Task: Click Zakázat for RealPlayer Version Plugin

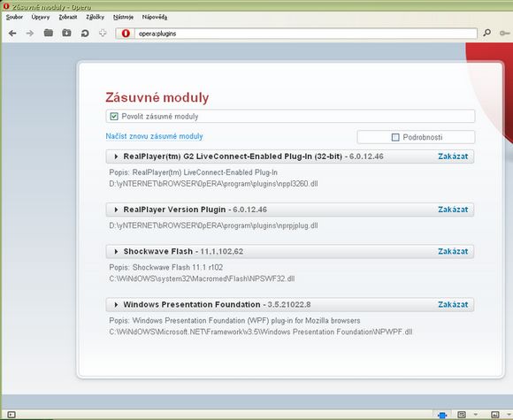Action: 453,210
